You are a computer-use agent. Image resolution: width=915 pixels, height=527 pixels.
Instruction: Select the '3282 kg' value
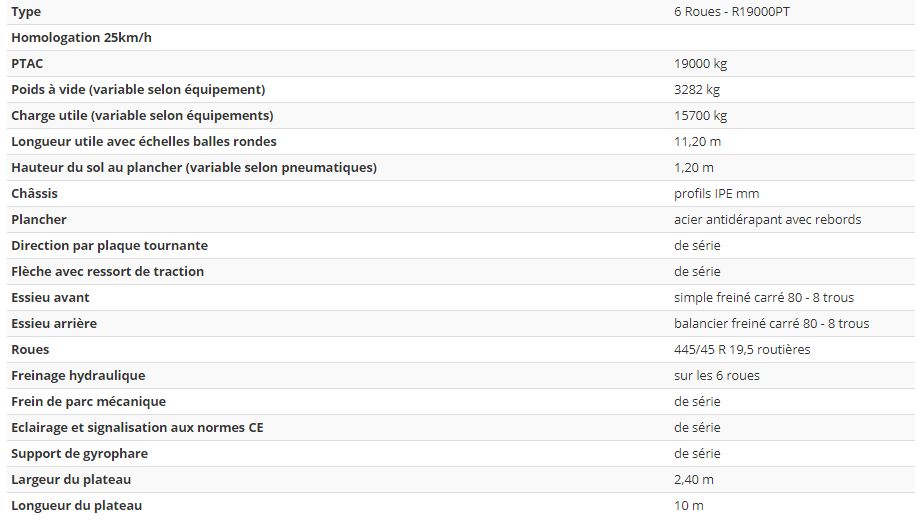click(x=697, y=90)
